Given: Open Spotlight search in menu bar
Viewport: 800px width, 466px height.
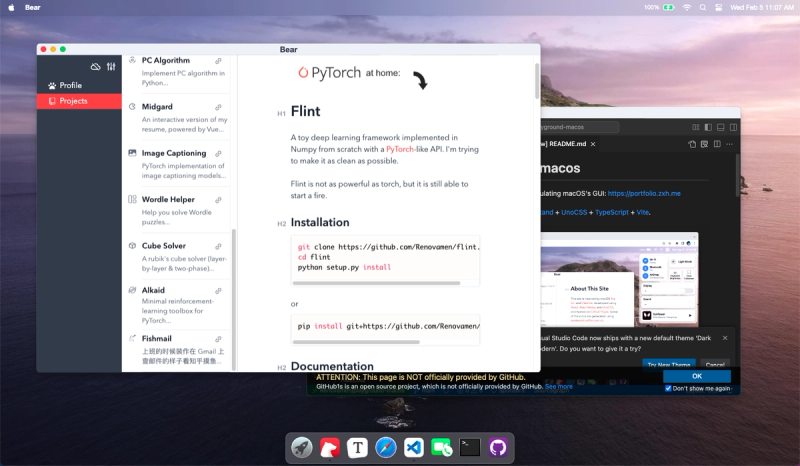Looking at the screenshot, I should coord(703,7).
